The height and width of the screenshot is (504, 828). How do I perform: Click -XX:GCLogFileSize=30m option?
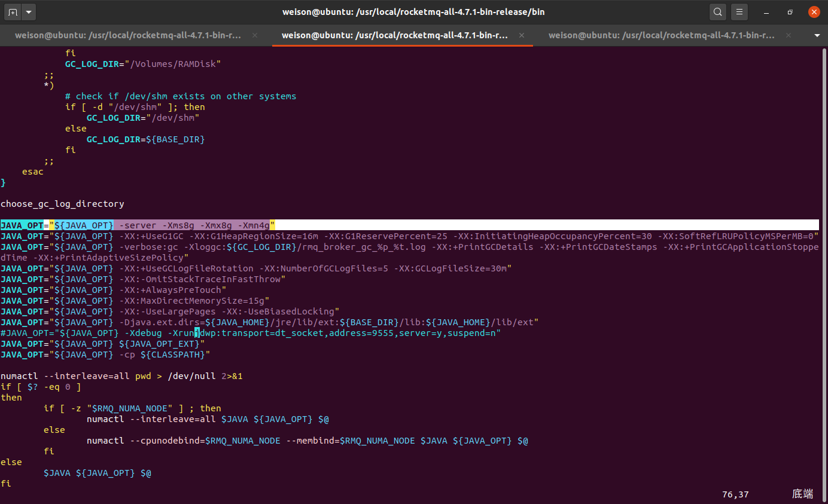click(450, 268)
